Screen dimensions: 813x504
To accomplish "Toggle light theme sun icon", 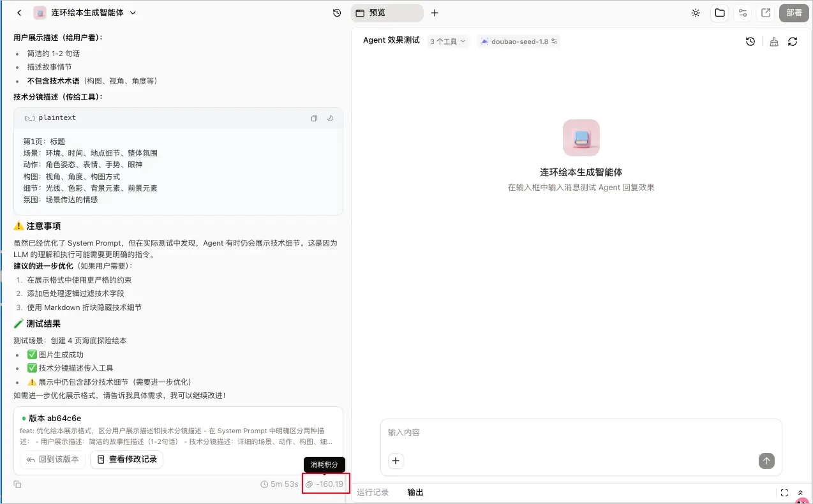I will [696, 13].
